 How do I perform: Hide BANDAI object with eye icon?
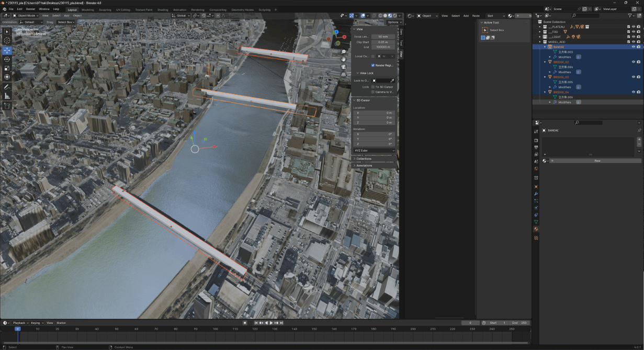click(634, 47)
